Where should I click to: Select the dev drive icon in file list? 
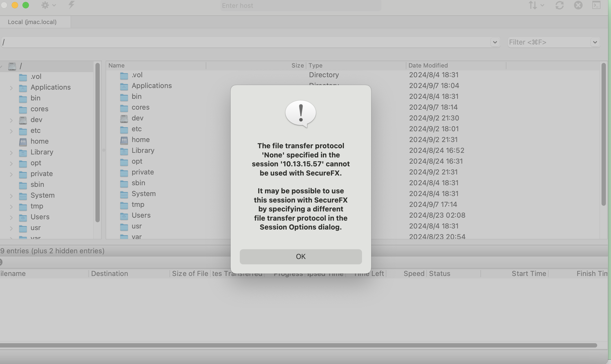[x=124, y=118]
